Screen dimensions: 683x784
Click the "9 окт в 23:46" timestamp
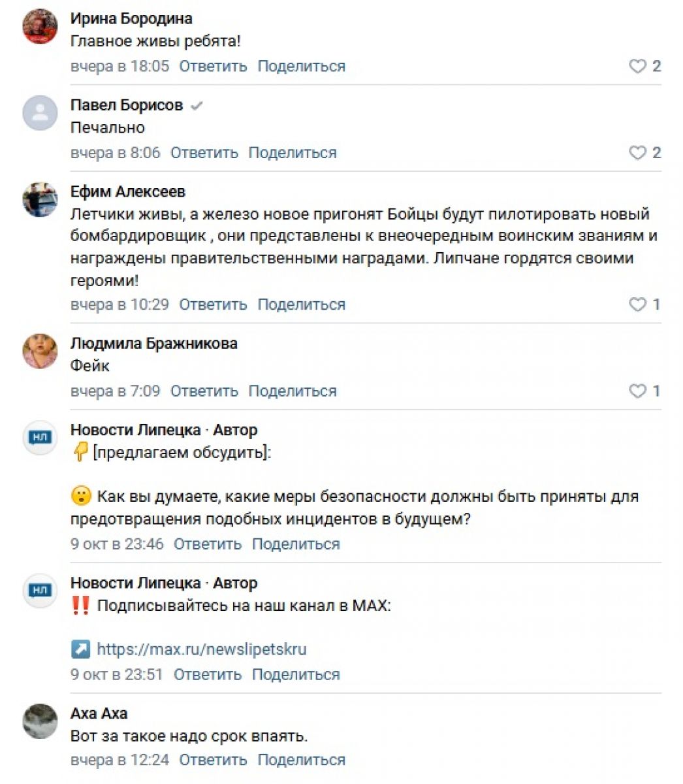click(117, 544)
